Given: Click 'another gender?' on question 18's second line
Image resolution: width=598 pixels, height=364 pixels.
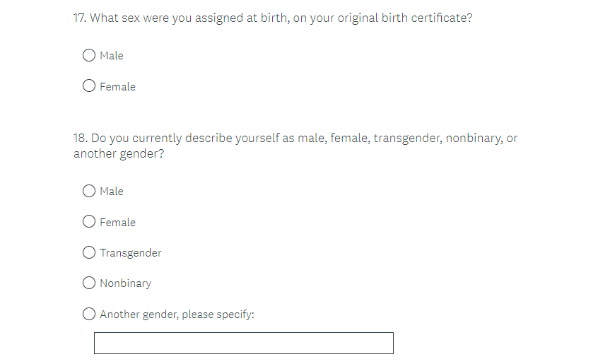Looking at the screenshot, I should click(119, 153).
